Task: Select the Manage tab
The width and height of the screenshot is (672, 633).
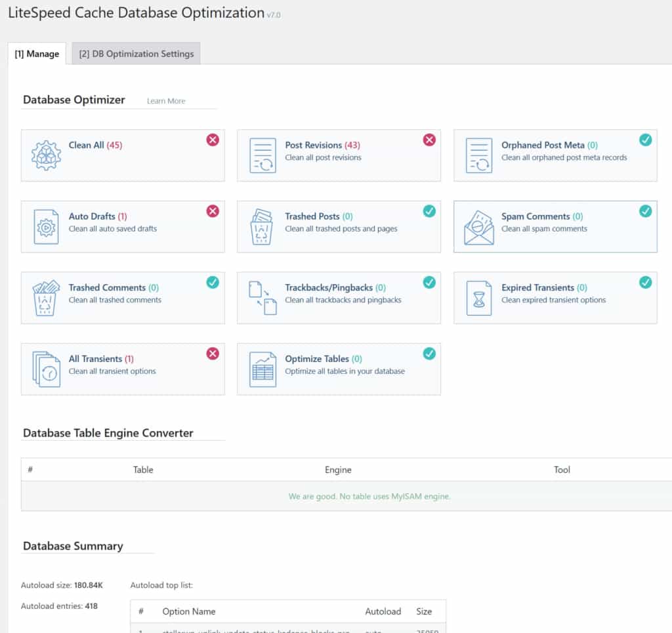Action: (x=36, y=54)
